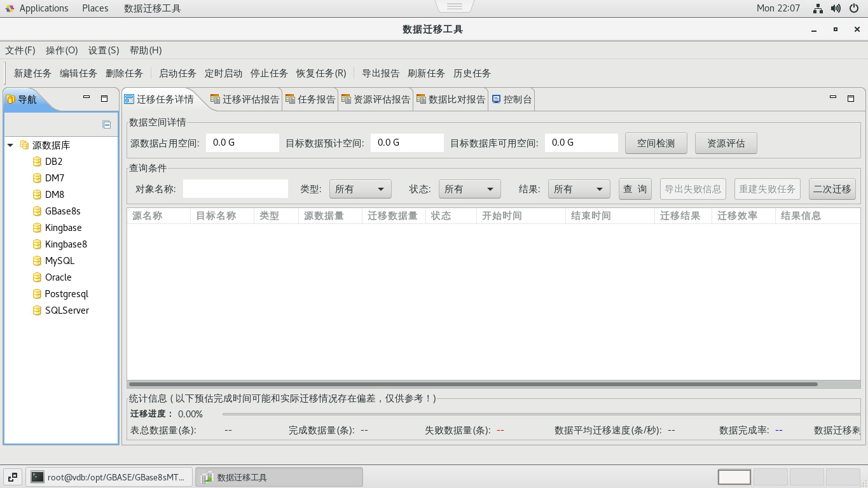Click the 新建任务 toolbar button
This screenshot has width=868, height=488.
pos(32,73)
